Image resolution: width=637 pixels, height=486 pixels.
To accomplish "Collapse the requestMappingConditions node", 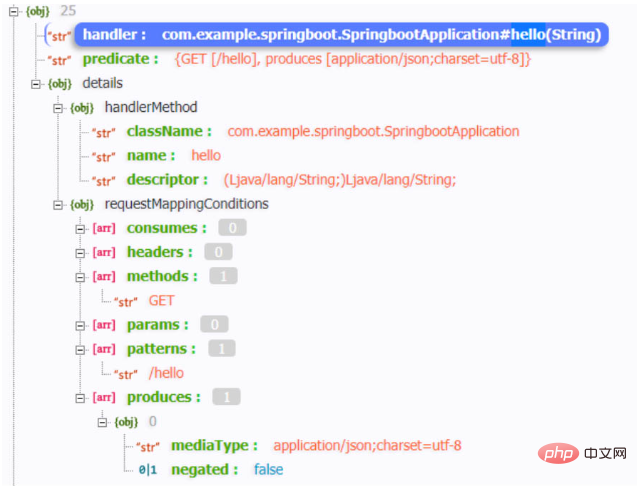I will pyautogui.click(x=58, y=205).
